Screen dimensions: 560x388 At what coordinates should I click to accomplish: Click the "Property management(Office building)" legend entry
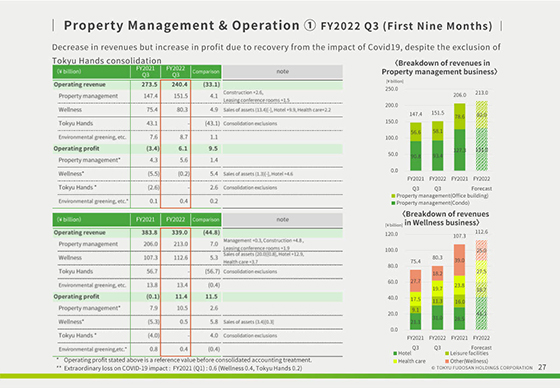[440, 195]
